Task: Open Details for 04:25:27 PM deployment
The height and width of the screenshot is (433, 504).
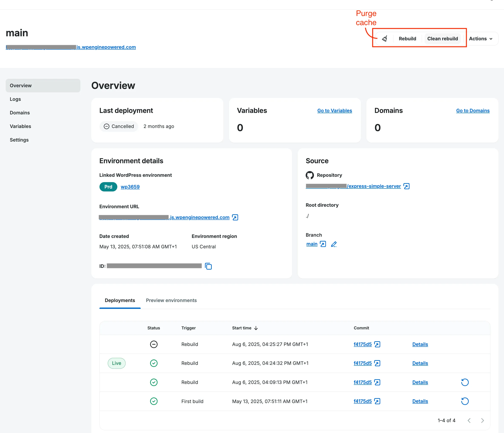Action: coord(420,344)
